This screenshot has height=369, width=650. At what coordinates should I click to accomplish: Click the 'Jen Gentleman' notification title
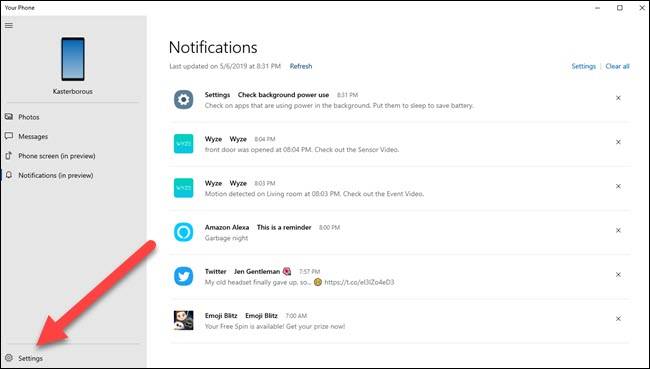click(x=257, y=272)
